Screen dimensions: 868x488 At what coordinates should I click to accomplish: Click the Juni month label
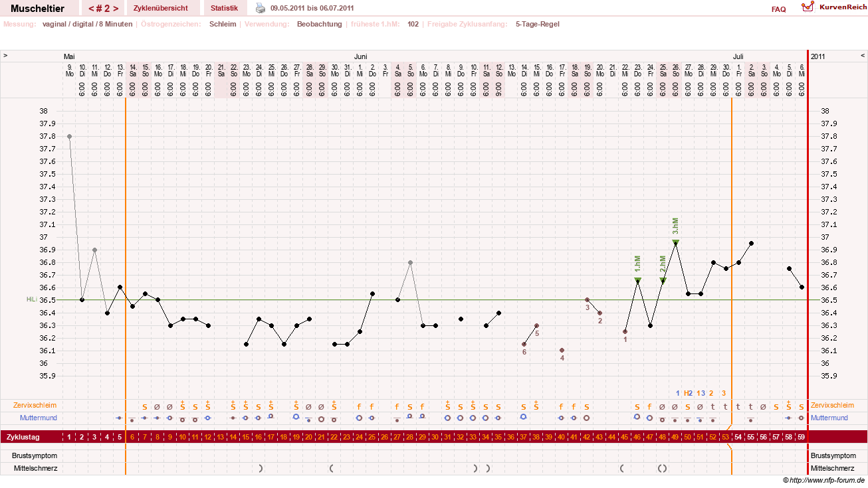point(361,56)
